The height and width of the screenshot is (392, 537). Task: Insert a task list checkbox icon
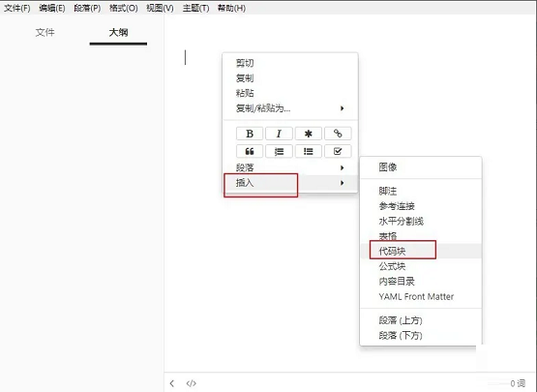338,151
